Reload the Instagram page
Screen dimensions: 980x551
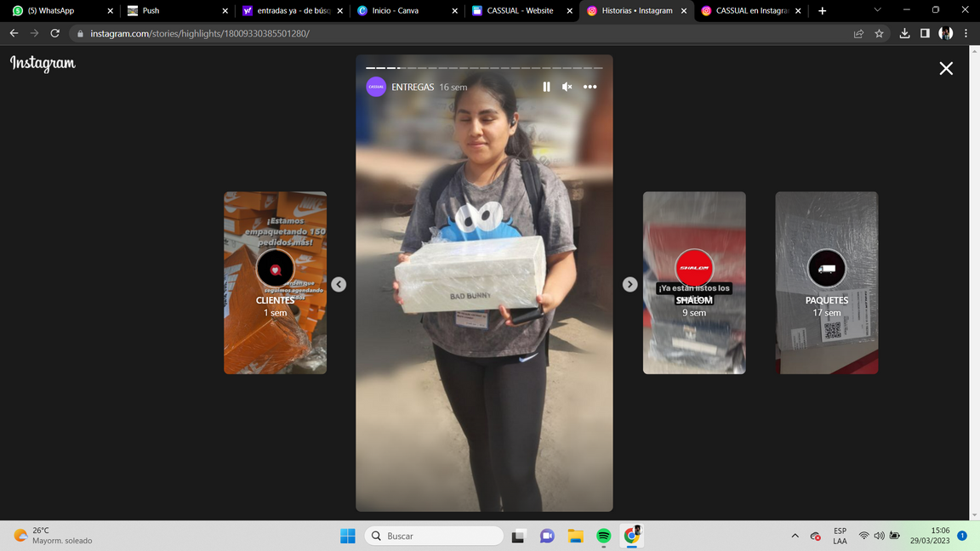tap(55, 33)
